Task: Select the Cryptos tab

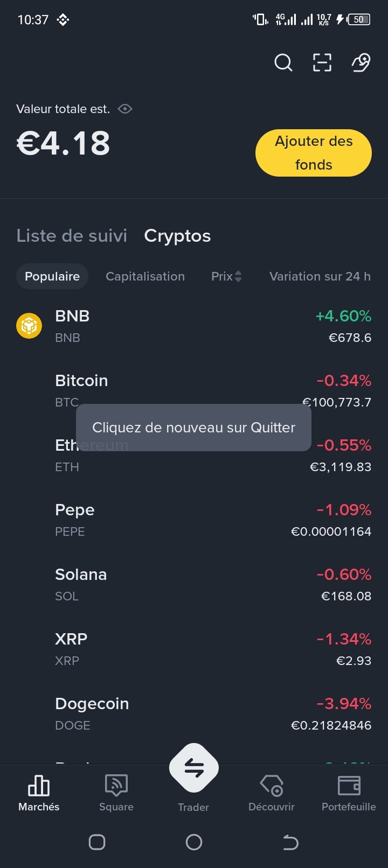Action: [177, 236]
